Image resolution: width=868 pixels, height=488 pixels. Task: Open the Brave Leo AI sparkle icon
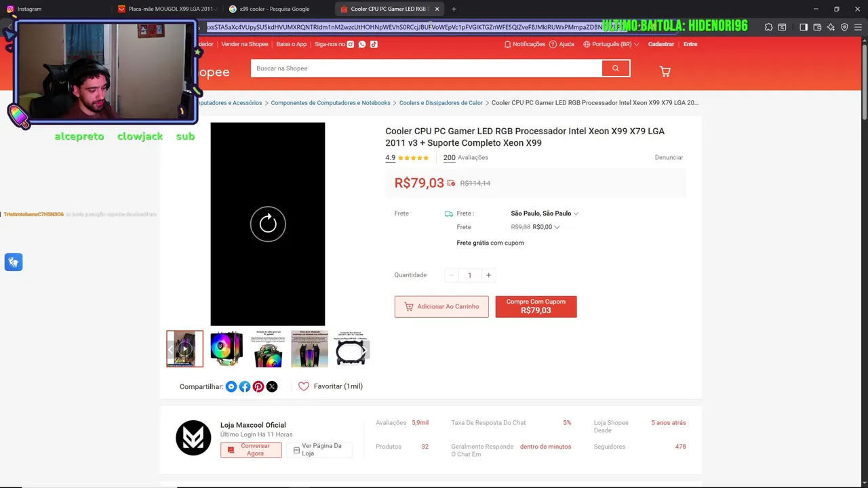click(x=831, y=27)
